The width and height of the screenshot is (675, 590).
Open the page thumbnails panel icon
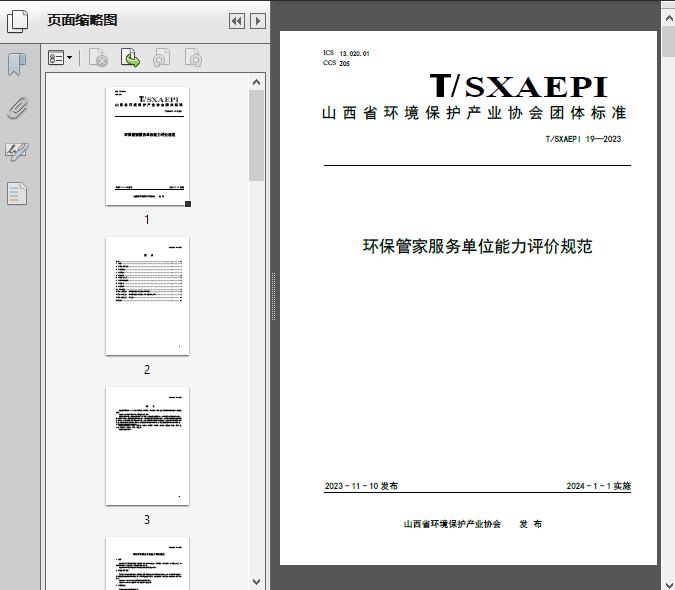(18, 21)
